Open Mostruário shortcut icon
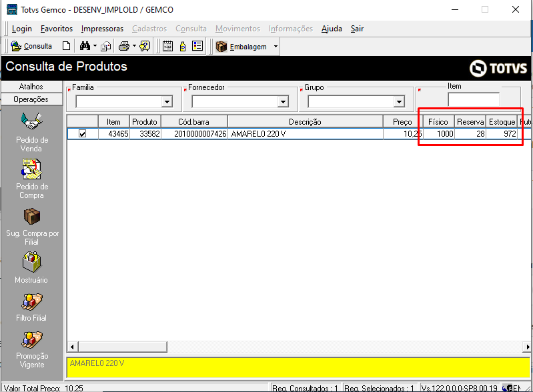The image size is (533, 392). [x=31, y=262]
